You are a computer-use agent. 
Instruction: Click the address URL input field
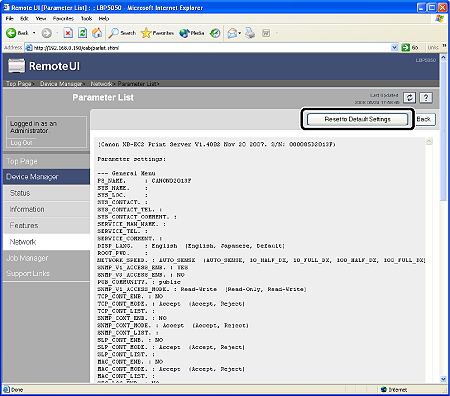[x=212, y=48]
